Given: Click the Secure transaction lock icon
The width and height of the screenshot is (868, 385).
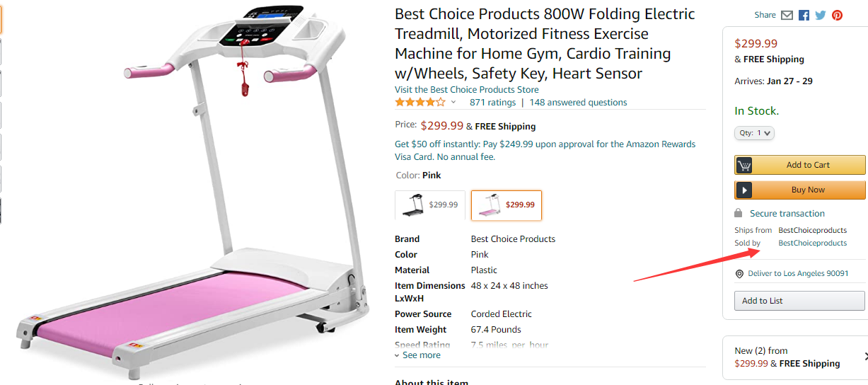Looking at the screenshot, I should click(739, 213).
